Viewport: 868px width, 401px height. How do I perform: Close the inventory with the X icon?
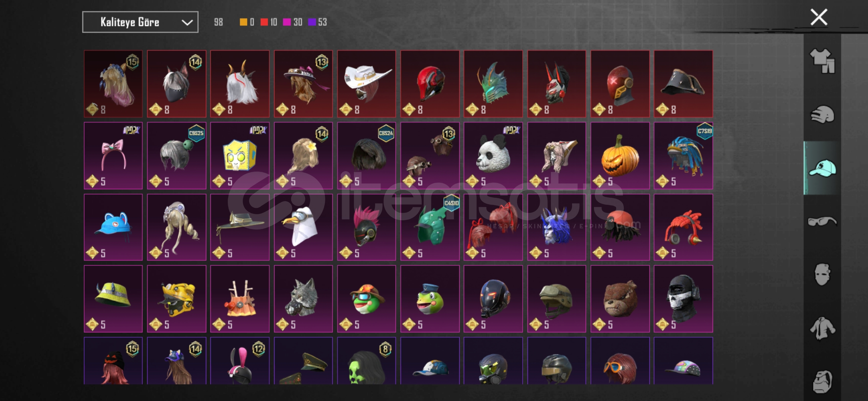819,17
